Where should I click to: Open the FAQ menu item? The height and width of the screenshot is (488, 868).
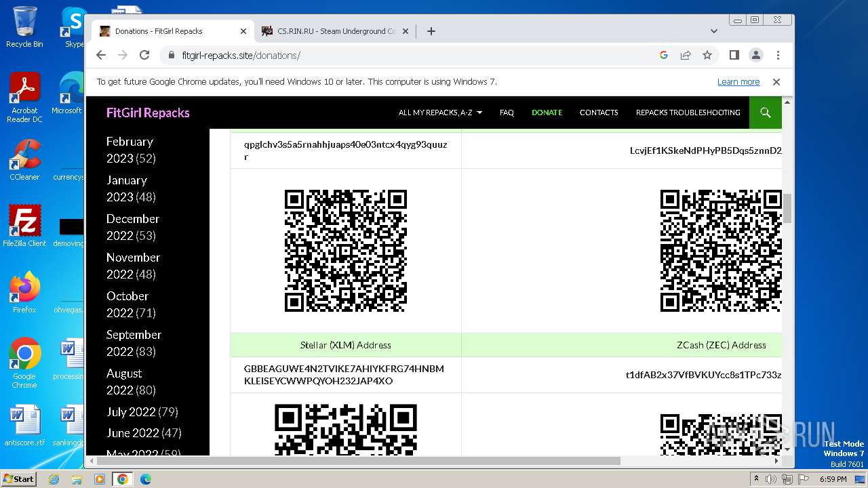pyautogui.click(x=507, y=113)
